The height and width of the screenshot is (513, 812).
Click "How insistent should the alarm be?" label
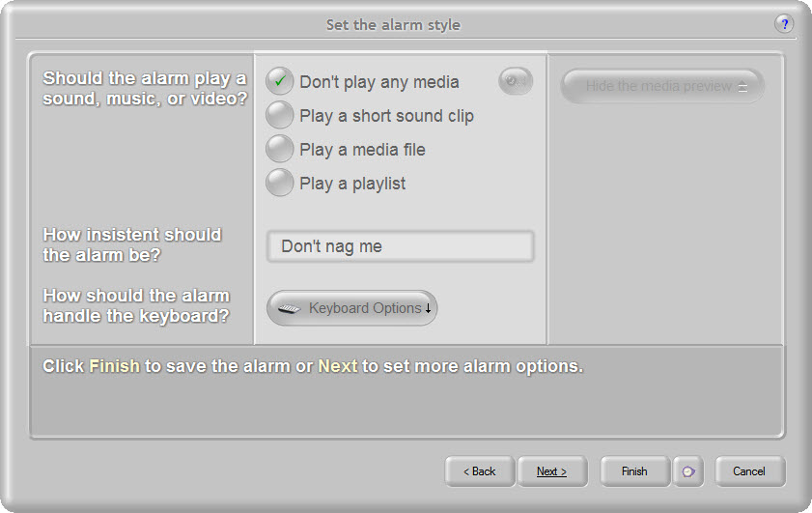point(132,244)
